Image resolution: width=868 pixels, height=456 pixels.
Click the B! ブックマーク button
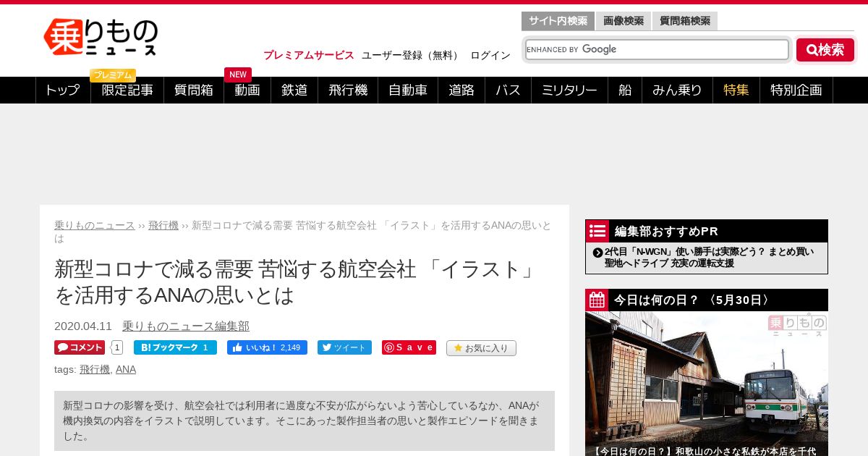175,347
